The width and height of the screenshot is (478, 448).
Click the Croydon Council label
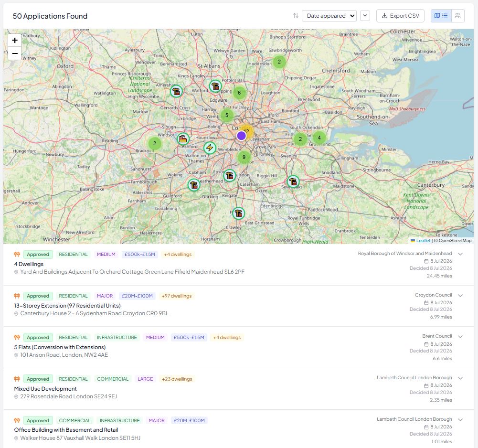[433, 295]
